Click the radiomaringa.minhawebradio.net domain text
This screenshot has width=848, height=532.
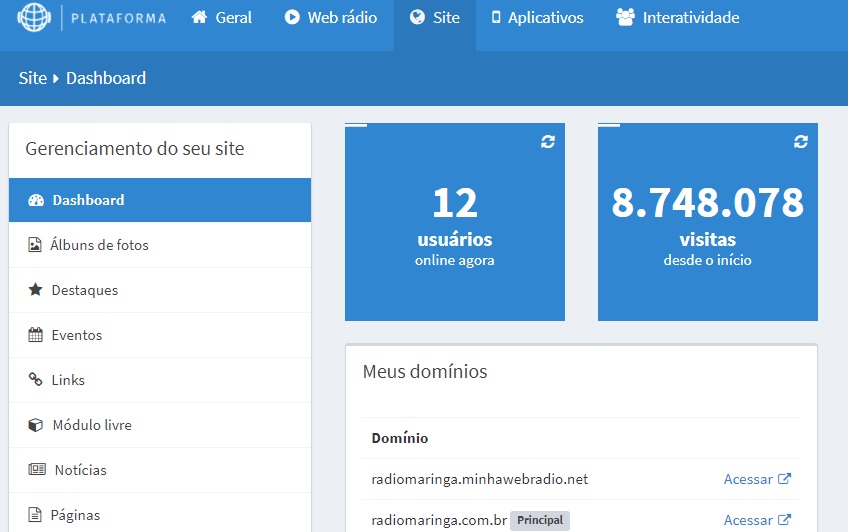click(480, 479)
